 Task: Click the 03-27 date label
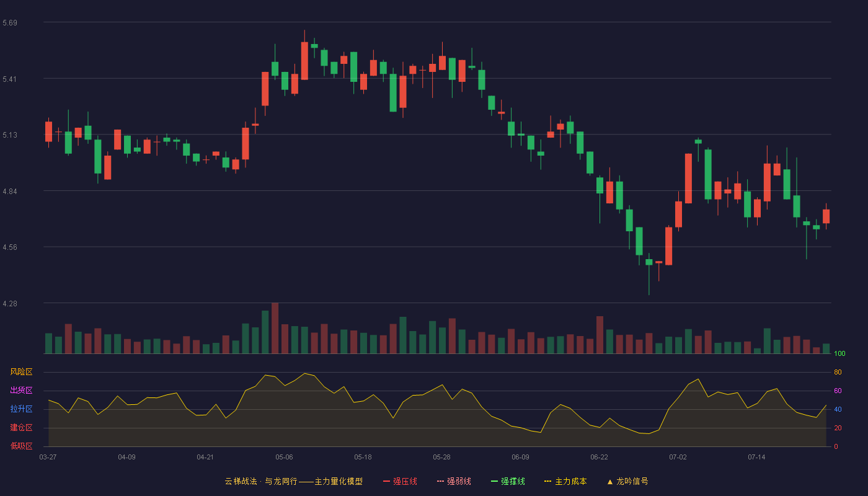tap(48, 457)
